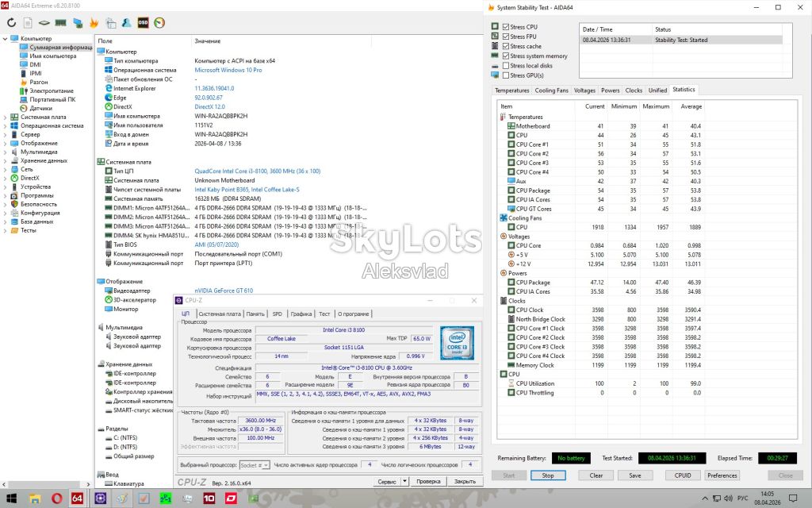Click the CPU Package temperature row
Viewport: 812px width, 508px height.
point(601,190)
